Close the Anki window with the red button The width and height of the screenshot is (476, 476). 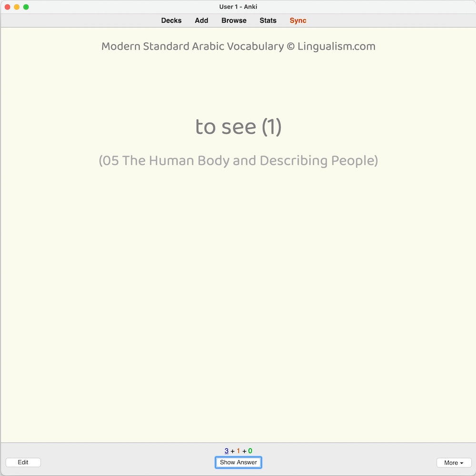click(7, 7)
